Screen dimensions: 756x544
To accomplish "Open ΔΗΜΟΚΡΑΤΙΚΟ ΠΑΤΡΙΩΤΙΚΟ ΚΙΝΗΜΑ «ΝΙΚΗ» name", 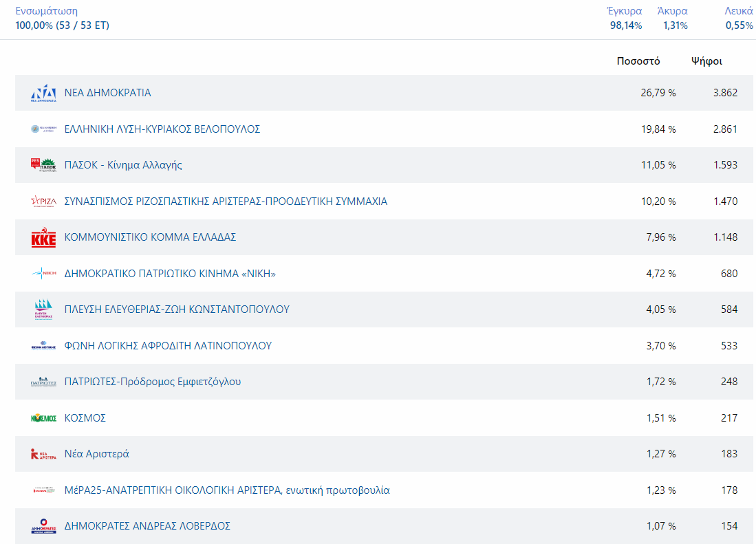I will point(170,274).
